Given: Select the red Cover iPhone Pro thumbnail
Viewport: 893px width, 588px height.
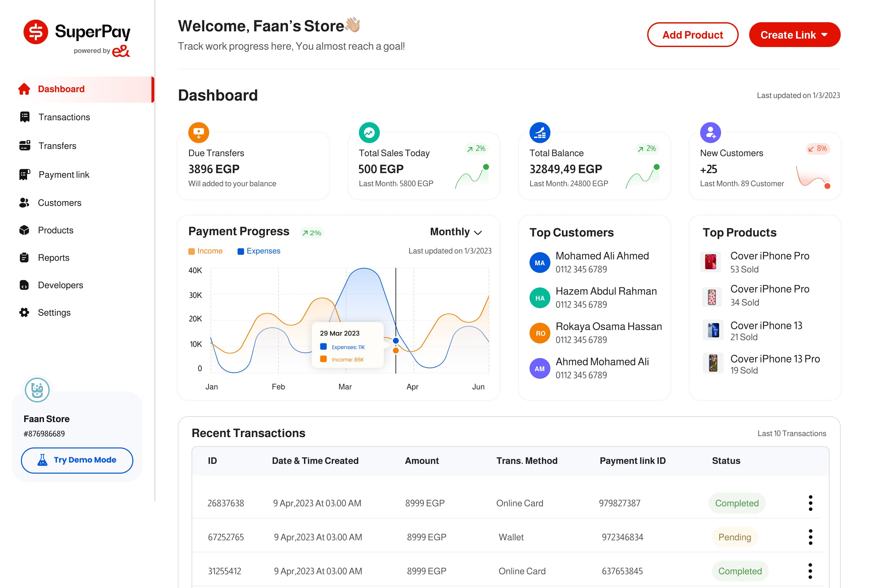Looking at the screenshot, I should coord(711,262).
